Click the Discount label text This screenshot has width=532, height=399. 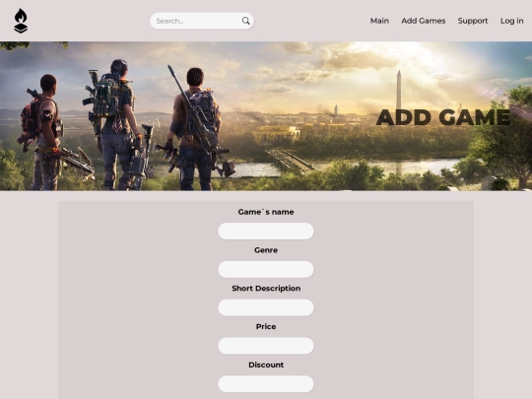pos(266,365)
